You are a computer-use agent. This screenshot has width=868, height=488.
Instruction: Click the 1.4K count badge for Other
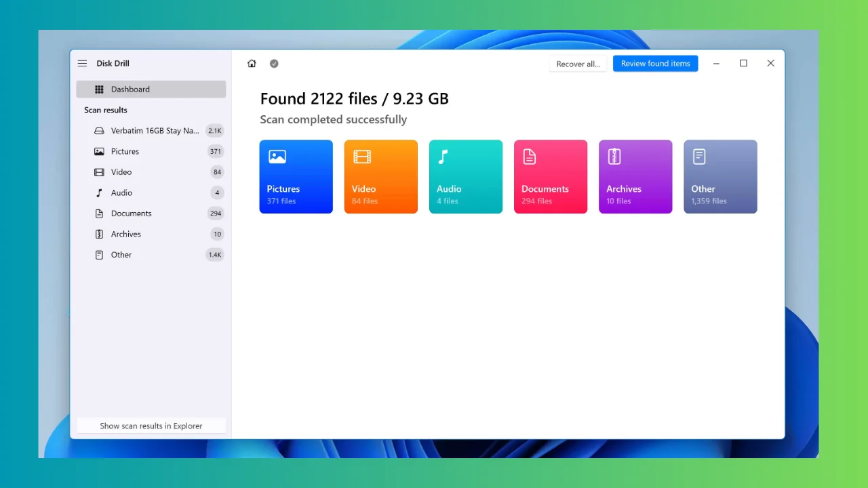coord(215,255)
